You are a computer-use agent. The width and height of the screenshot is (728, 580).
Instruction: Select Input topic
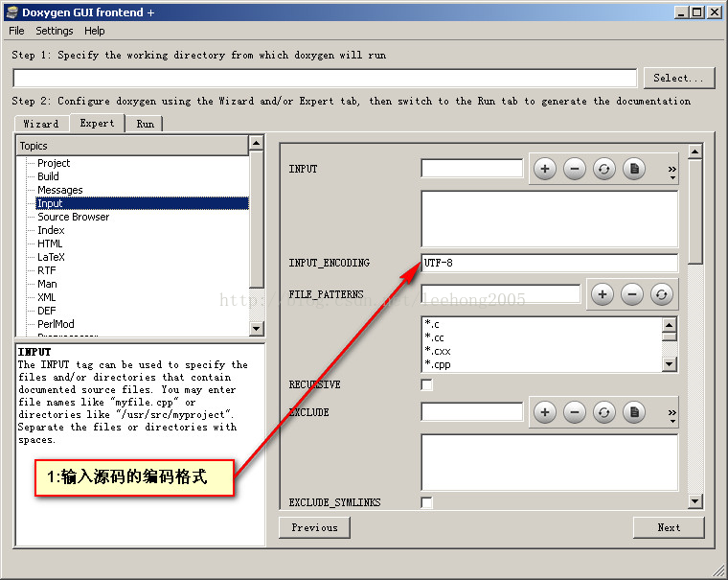click(x=142, y=203)
